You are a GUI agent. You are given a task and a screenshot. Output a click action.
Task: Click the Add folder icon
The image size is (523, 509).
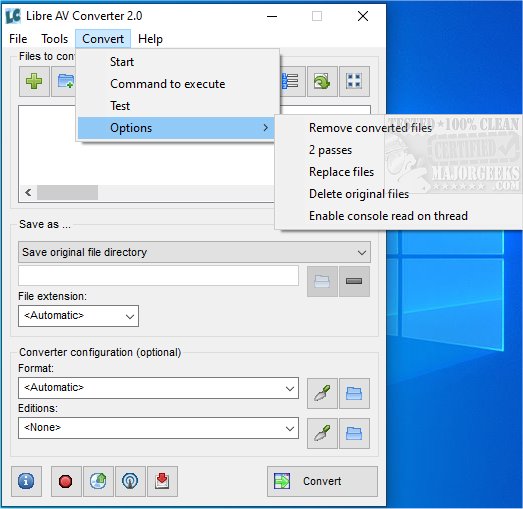[x=65, y=81]
